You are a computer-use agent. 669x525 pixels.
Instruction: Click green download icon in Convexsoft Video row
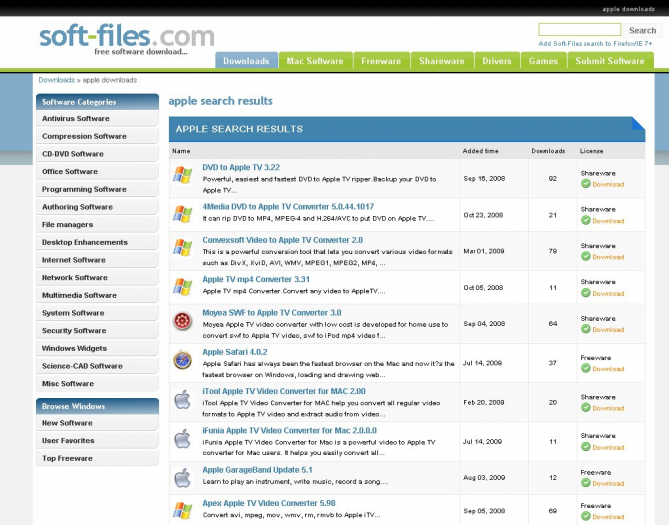click(x=586, y=256)
